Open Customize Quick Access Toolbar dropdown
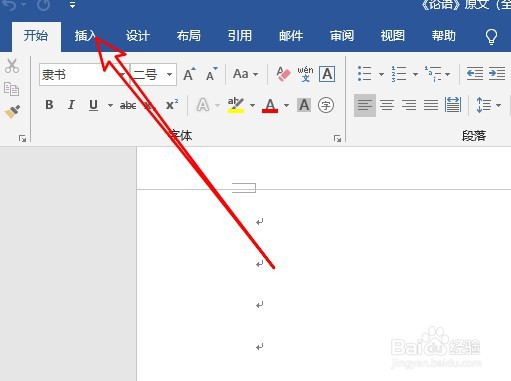The height and width of the screenshot is (381, 511). tap(72, 5)
